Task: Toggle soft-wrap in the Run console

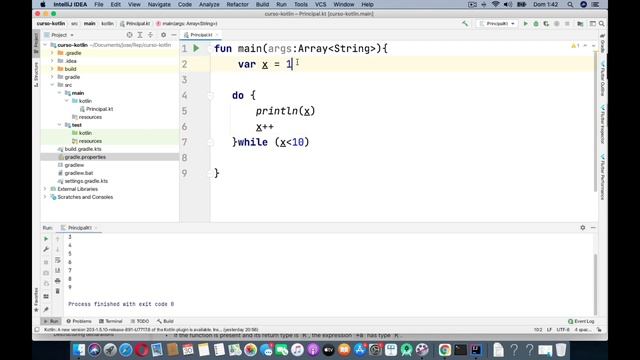Action: [58, 260]
